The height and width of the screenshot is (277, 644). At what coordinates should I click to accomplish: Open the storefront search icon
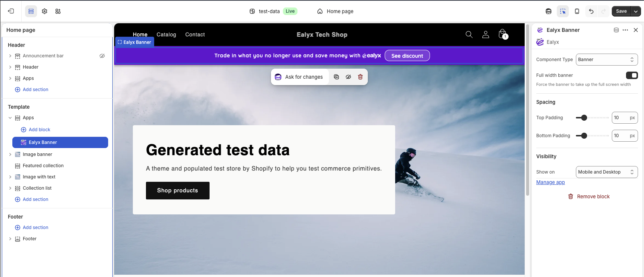coord(469,34)
